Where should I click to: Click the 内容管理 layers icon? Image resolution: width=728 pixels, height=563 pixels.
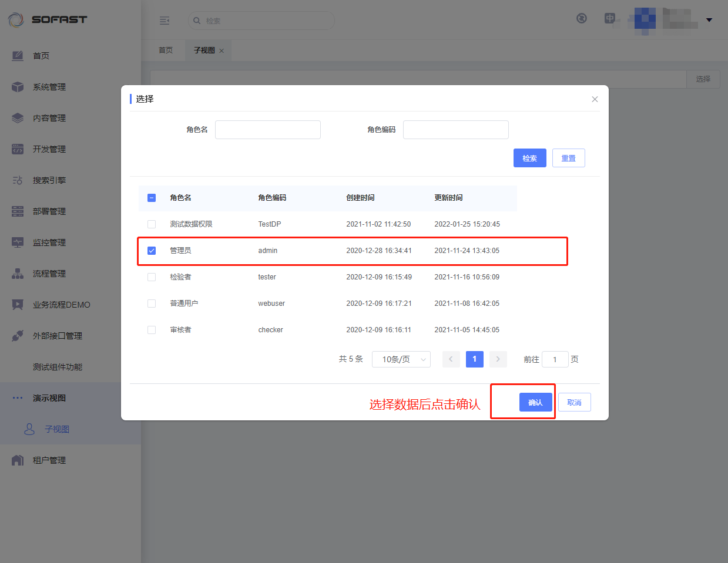tap(18, 118)
